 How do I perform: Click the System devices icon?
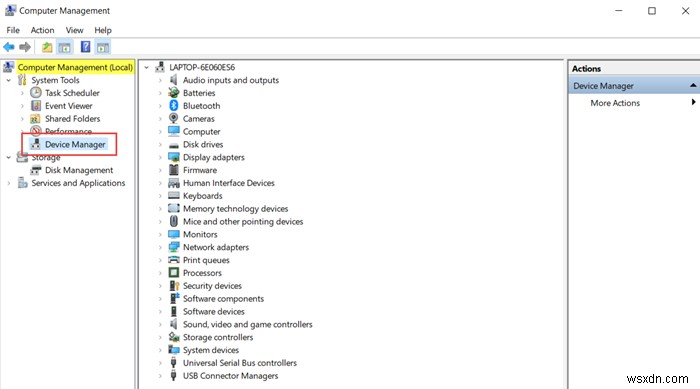174,350
